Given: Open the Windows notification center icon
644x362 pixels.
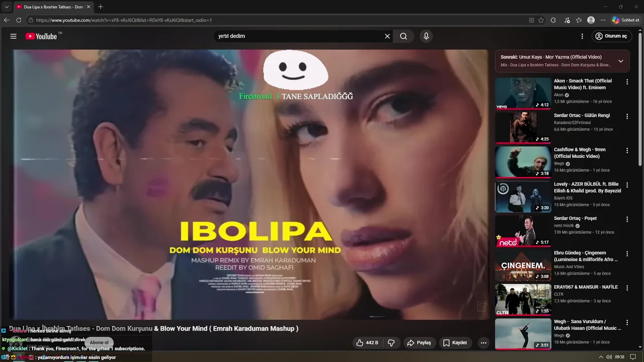Looking at the screenshot, I should coord(633,357).
